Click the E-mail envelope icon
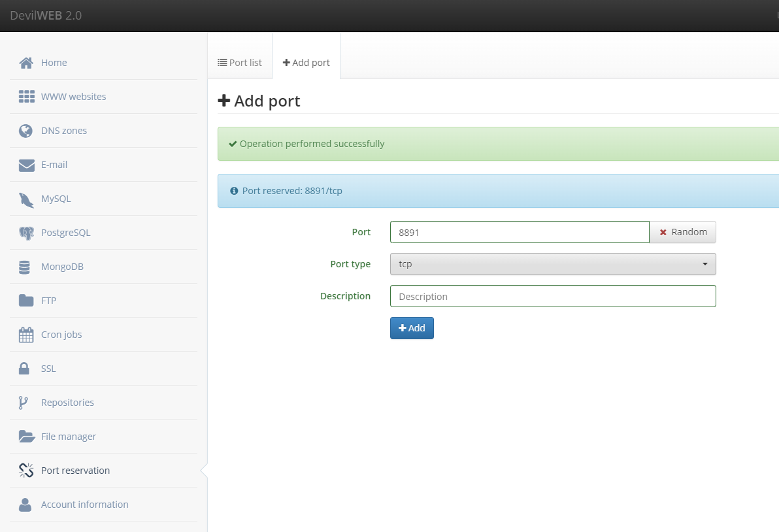 click(x=26, y=165)
